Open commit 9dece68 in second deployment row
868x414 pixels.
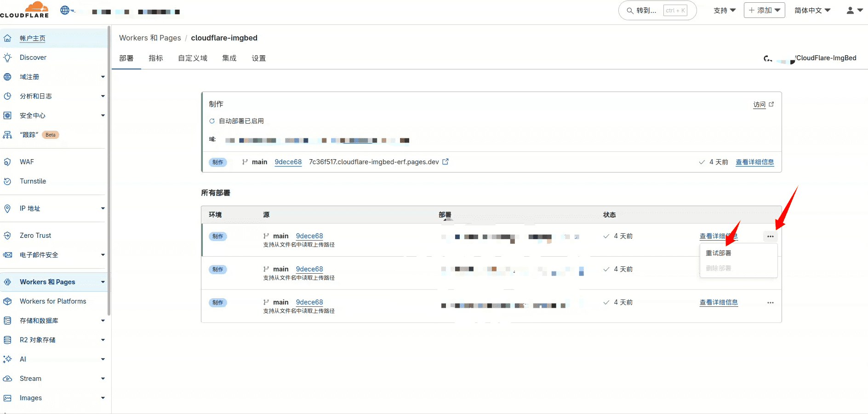click(309, 269)
